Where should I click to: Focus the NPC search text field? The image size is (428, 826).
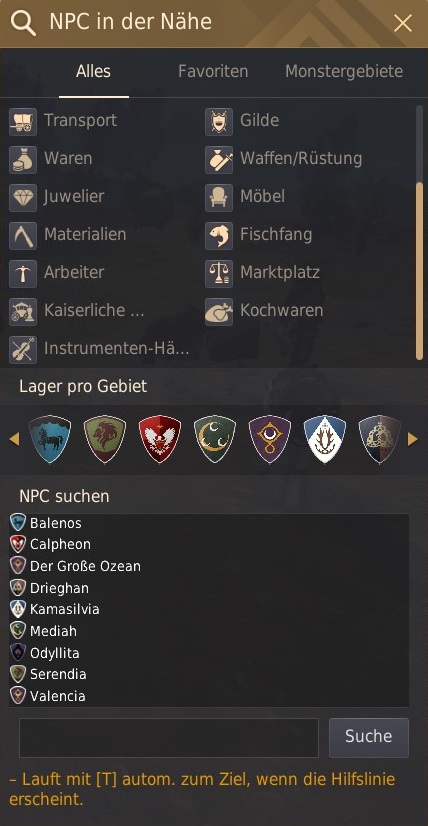pyautogui.click(x=169, y=737)
